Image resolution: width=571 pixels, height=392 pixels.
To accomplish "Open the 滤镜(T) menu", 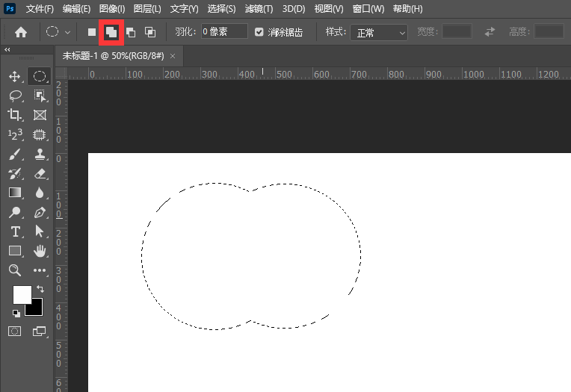I will [259, 9].
